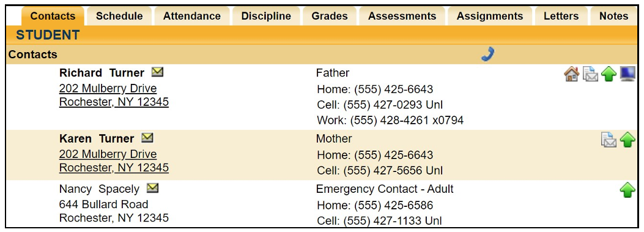Click the mail document icon in Karen Turner's row

pyautogui.click(x=609, y=140)
